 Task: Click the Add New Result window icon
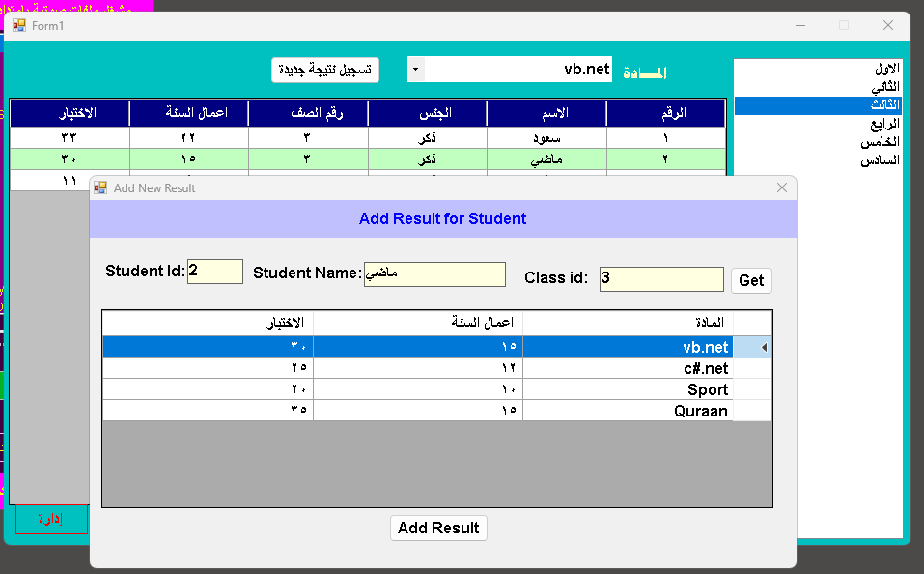[100, 187]
